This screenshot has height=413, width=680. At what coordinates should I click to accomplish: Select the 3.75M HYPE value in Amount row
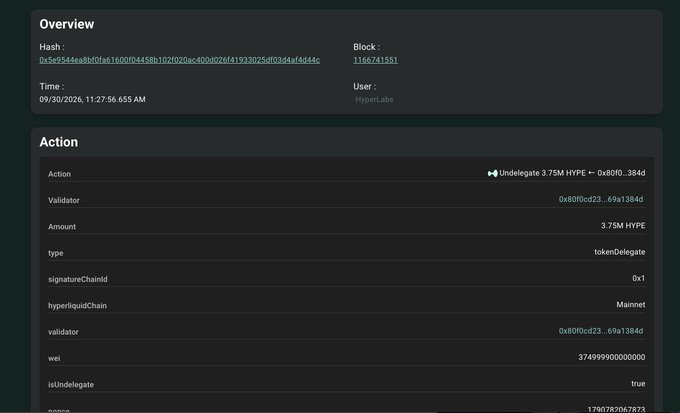[x=623, y=226]
